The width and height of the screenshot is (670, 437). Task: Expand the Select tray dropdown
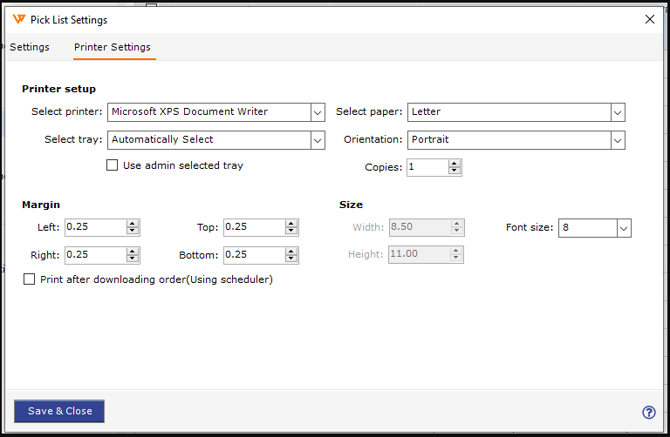pyautogui.click(x=317, y=140)
